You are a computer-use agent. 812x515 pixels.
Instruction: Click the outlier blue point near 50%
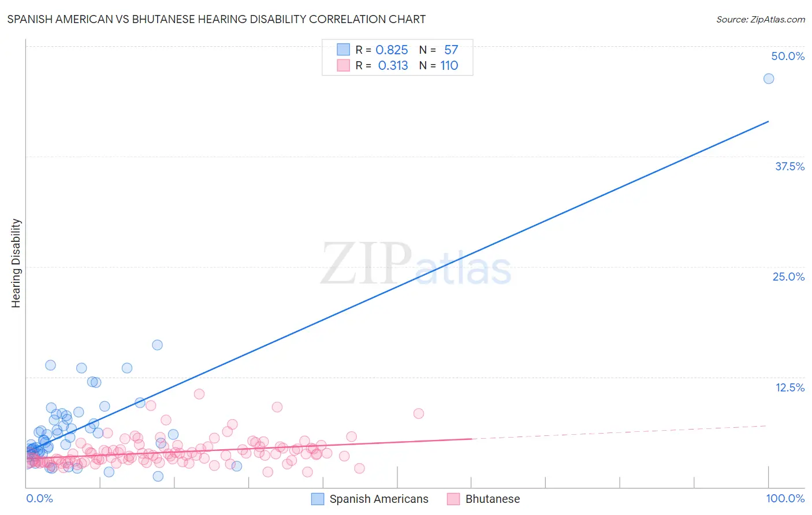(769, 79)
